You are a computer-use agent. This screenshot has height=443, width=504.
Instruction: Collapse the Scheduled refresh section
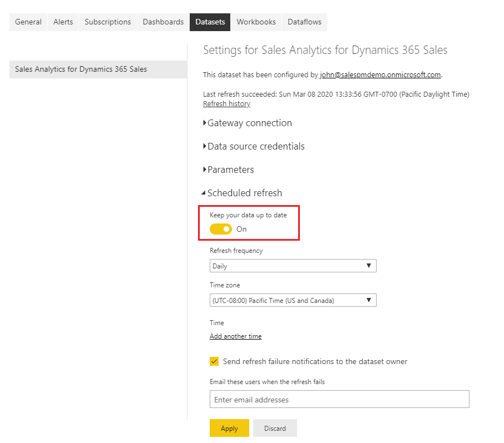[x=242, y=193]
